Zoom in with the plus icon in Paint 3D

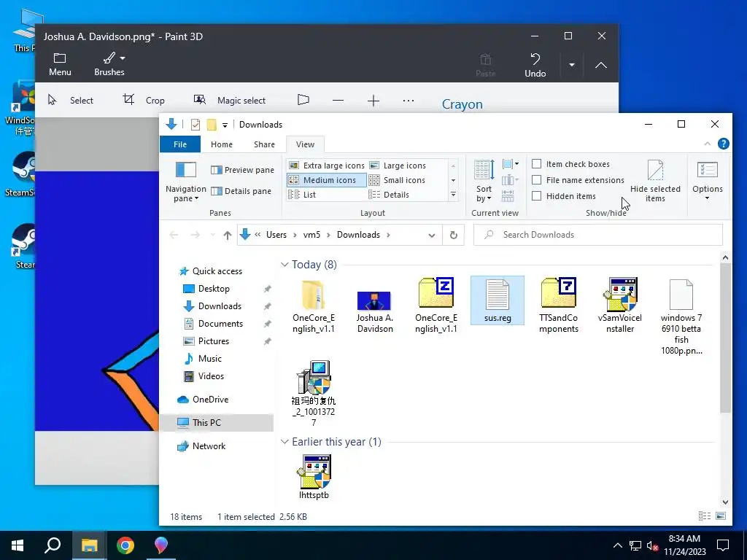pos(373,101)
